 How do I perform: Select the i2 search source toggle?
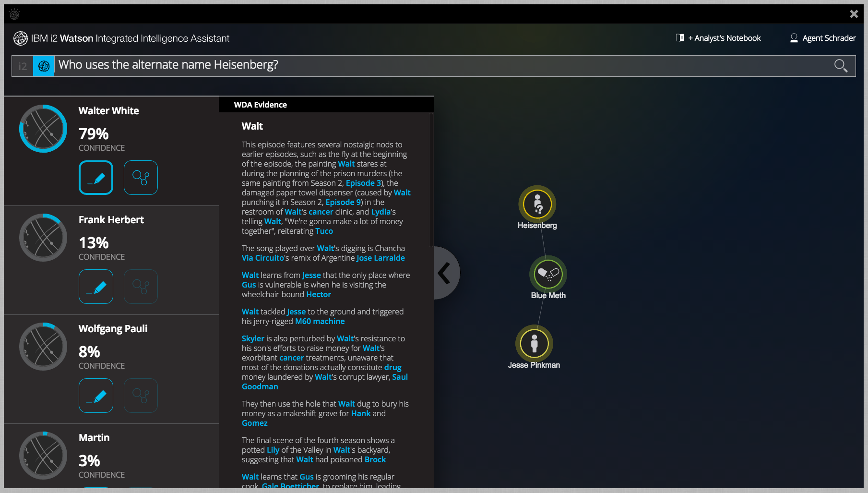(x=23, y=66)
